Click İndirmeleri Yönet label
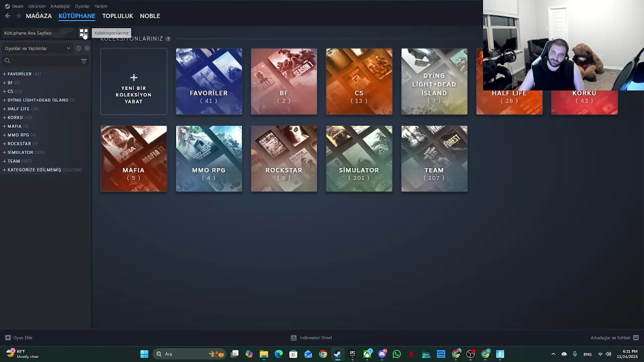This screenshot has height=362, width=644. click(316, 338)
